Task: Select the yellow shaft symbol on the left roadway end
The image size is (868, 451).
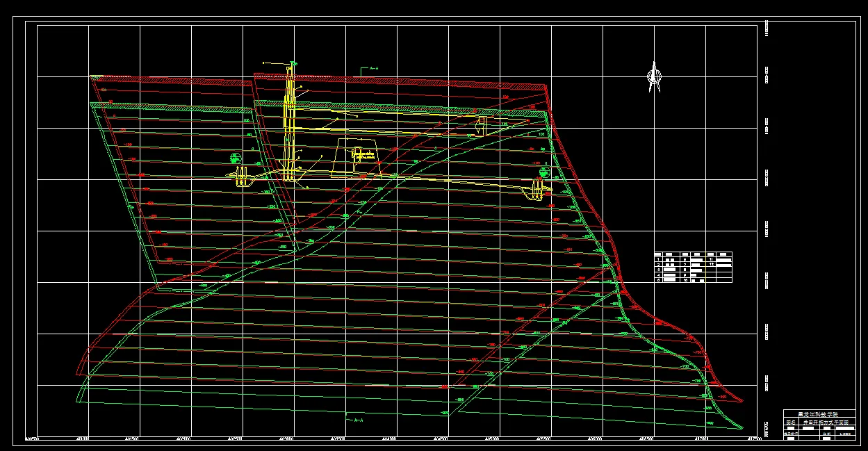Action: pyautogui.click(x=242, y=177)
